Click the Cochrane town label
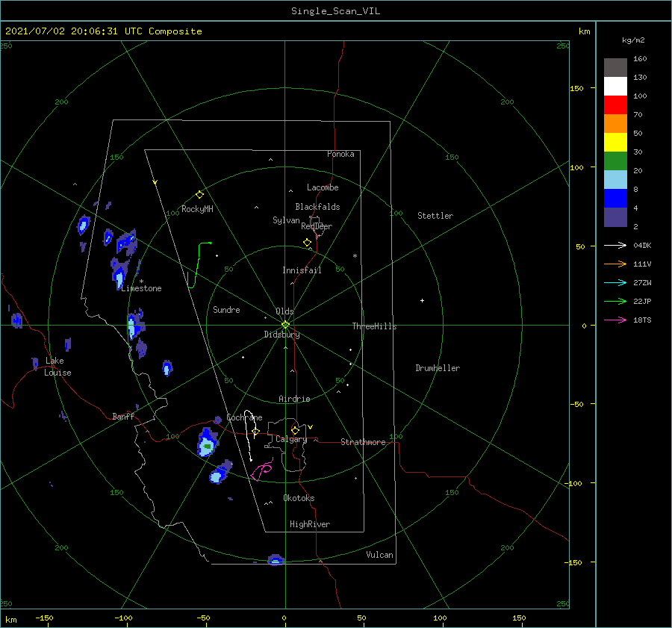This screenshot has height=628, width=672. click(x=244, y=417)
